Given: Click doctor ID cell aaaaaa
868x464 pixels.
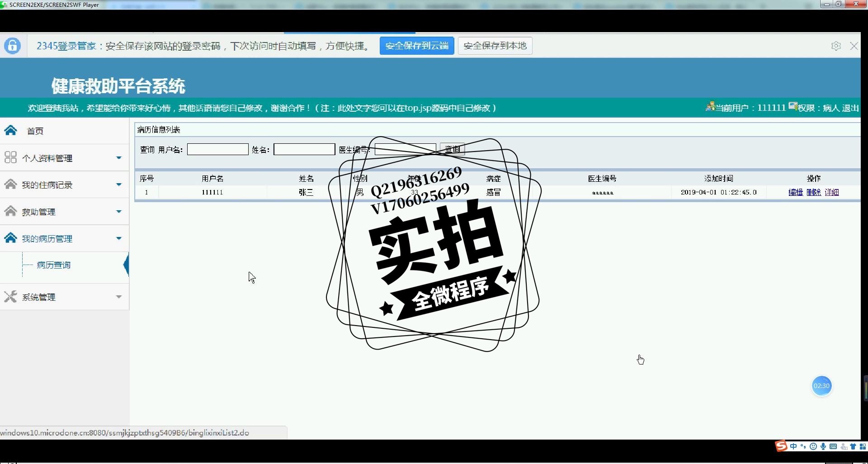Looking at the screenshot, I should point(602,193).
